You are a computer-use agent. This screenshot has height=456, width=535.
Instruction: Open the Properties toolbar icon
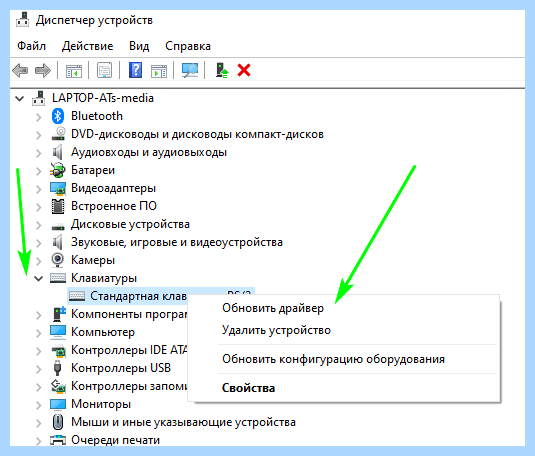point(104,71)
